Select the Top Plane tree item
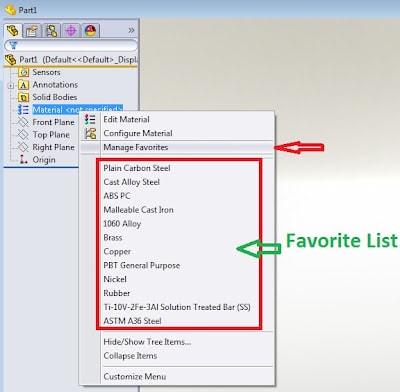The height and width of the screenshot is (392, 400). point(51,135)
